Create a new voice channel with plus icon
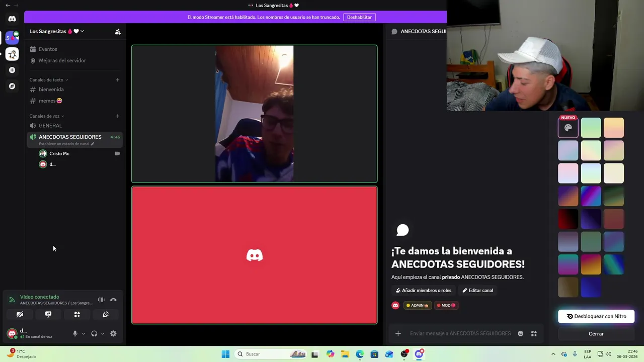 (117, 116)
